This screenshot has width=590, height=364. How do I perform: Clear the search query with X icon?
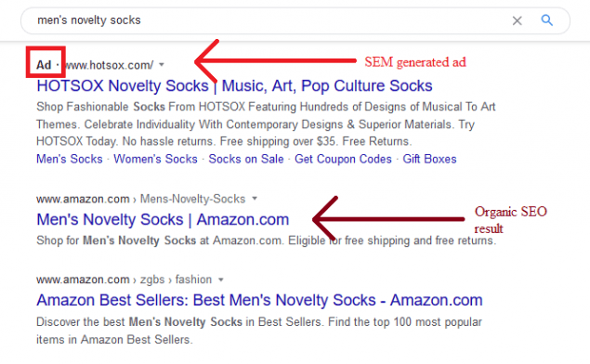pyautogui.click(x=517, y=20)
